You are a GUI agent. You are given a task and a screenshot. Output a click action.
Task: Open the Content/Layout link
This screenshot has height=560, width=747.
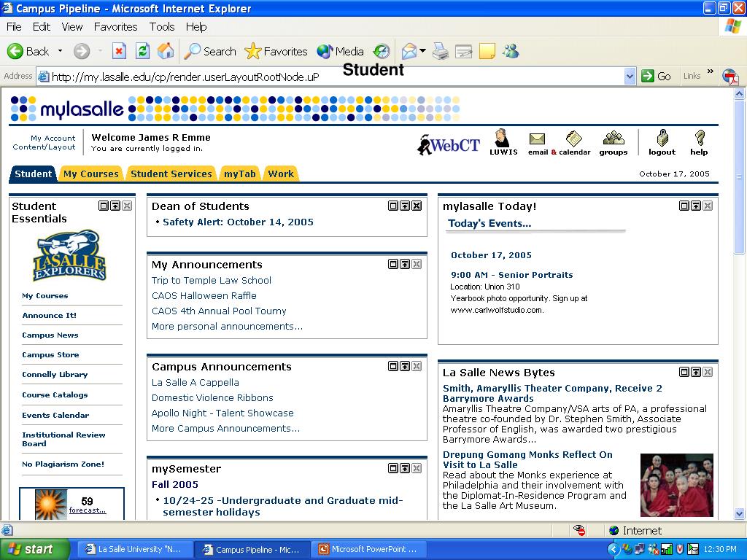tap(44, 147)
